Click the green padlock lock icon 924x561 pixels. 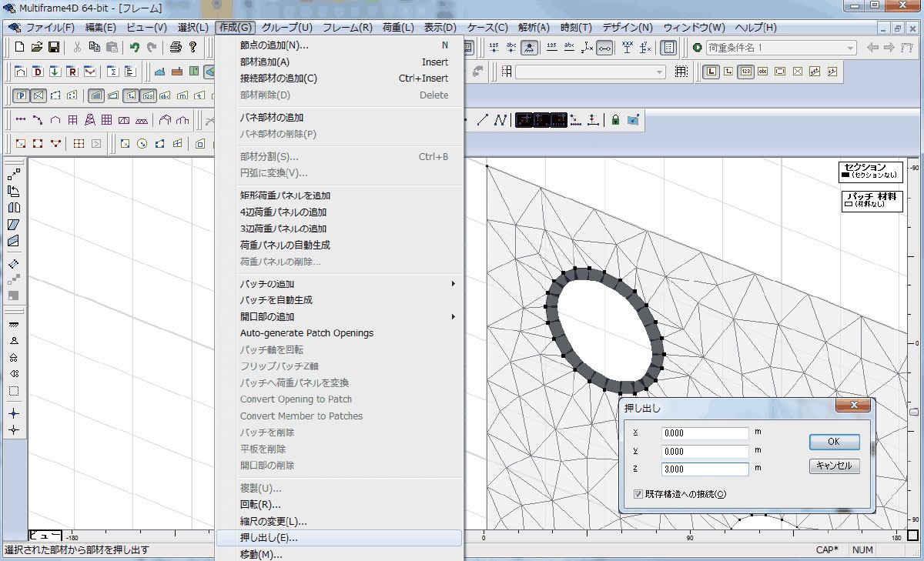pos(615,120)
